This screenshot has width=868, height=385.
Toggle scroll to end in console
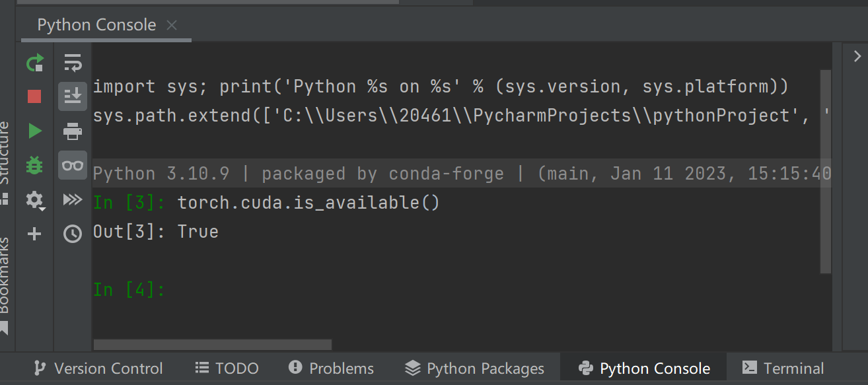point(72,96)
